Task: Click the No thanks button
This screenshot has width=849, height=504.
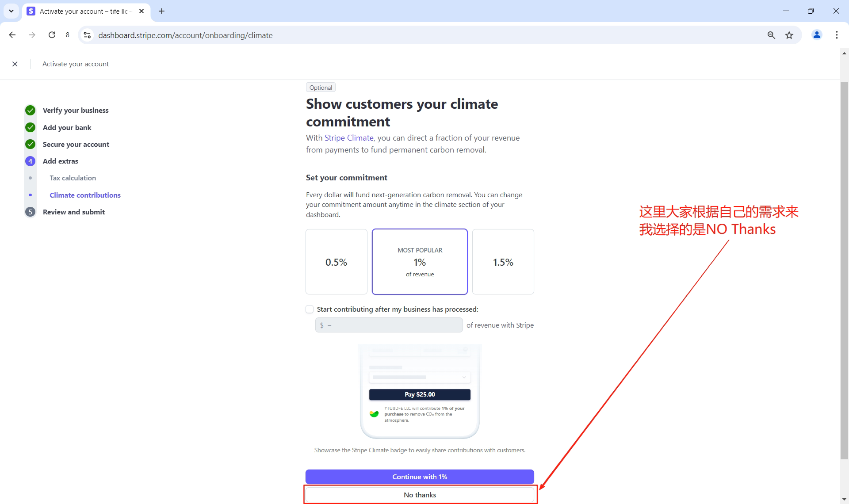Action: point(420,495)
